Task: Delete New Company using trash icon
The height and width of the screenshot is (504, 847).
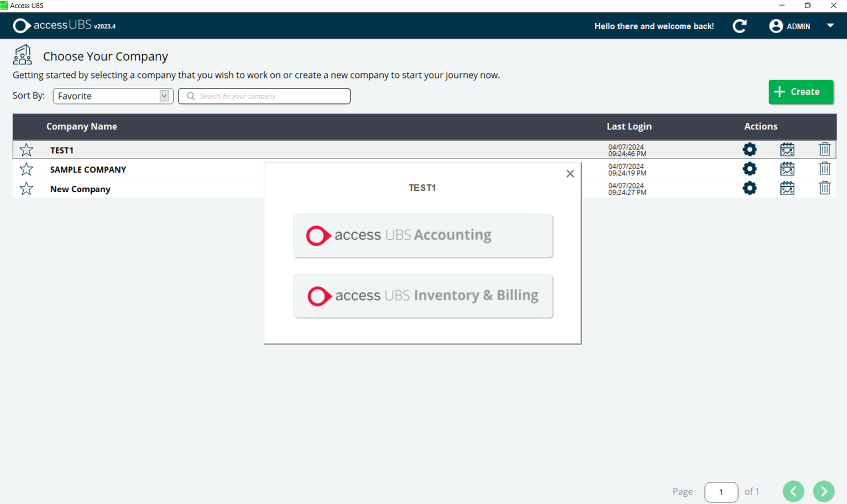Action: [824, 188]
